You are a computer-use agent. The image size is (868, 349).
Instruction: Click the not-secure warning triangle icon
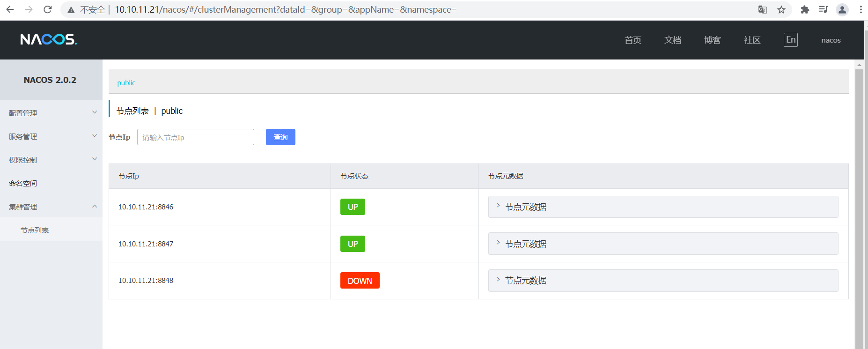coord(71,10)
